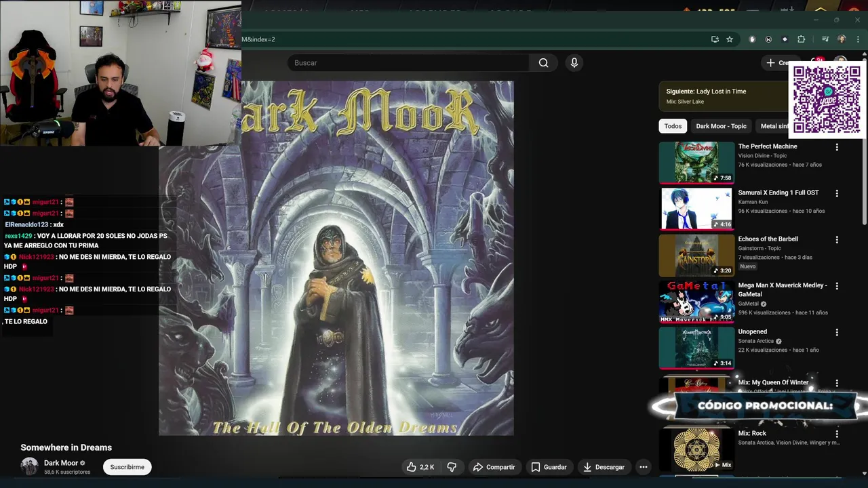Click Chrome profile avatar in toolbar

pyautogui.click(x=842, y=39)
